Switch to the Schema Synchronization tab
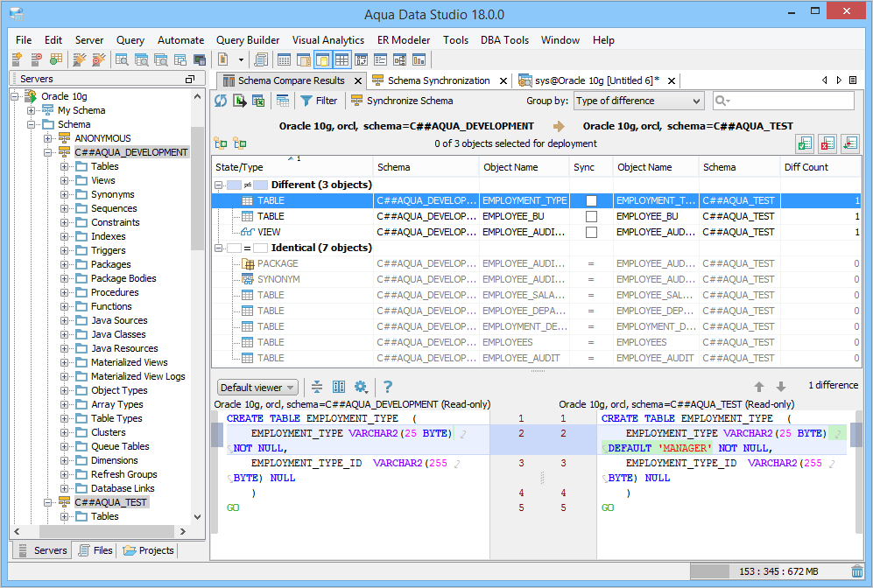873x588 pixels. 438,80
